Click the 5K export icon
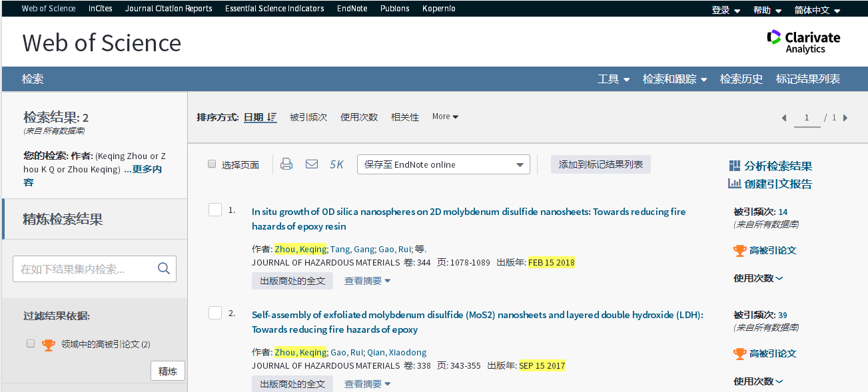 coord(336,164)
